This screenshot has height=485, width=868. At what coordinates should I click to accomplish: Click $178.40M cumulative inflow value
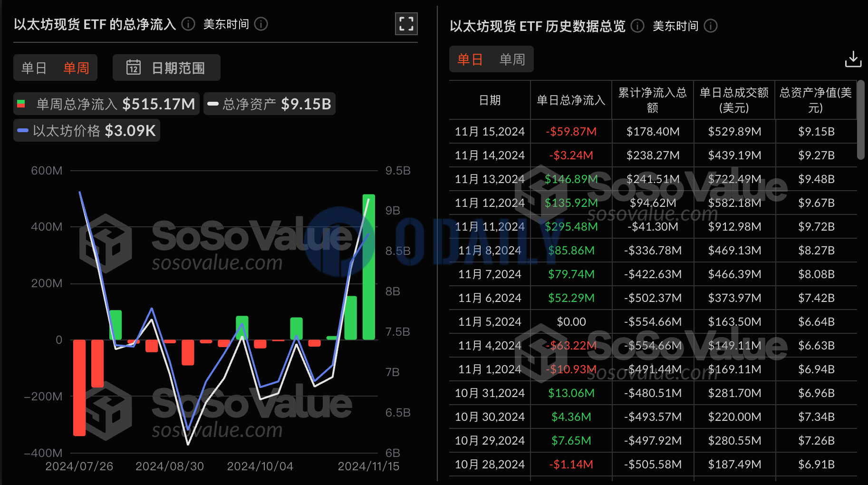tap(653, 131)
